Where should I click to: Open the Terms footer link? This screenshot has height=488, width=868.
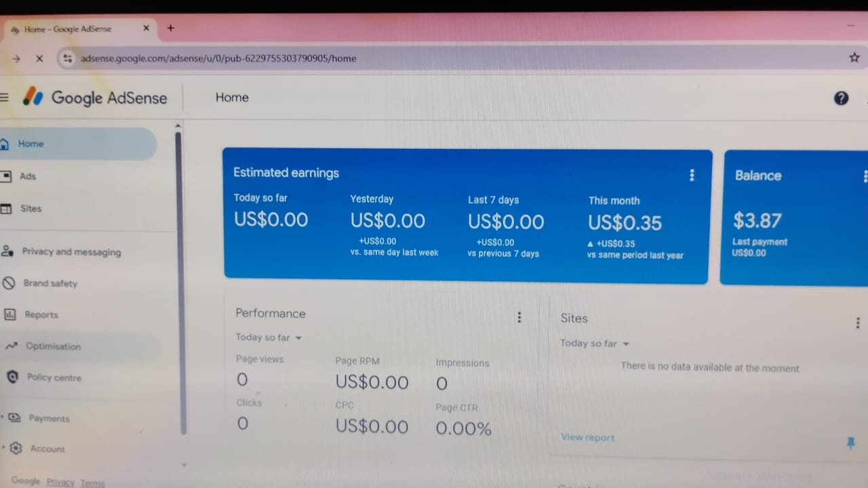(x=92, y=483)
